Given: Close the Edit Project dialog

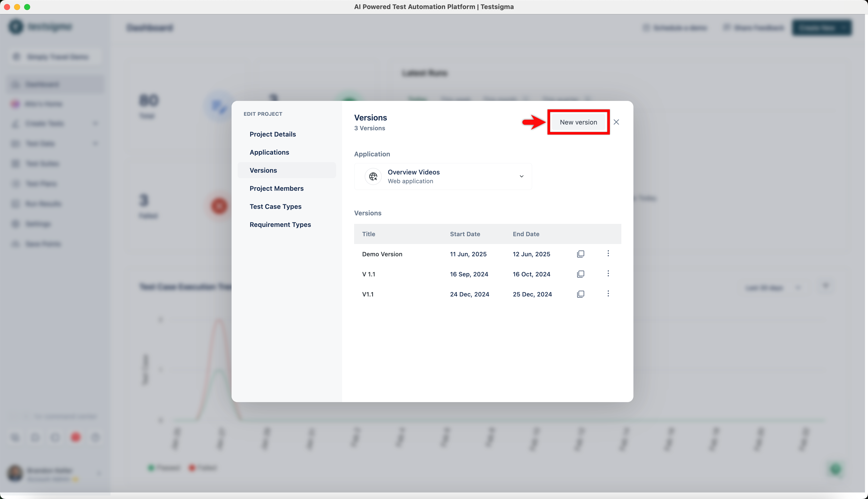Looking at the screenshot, I should click(x=616, y=122).
